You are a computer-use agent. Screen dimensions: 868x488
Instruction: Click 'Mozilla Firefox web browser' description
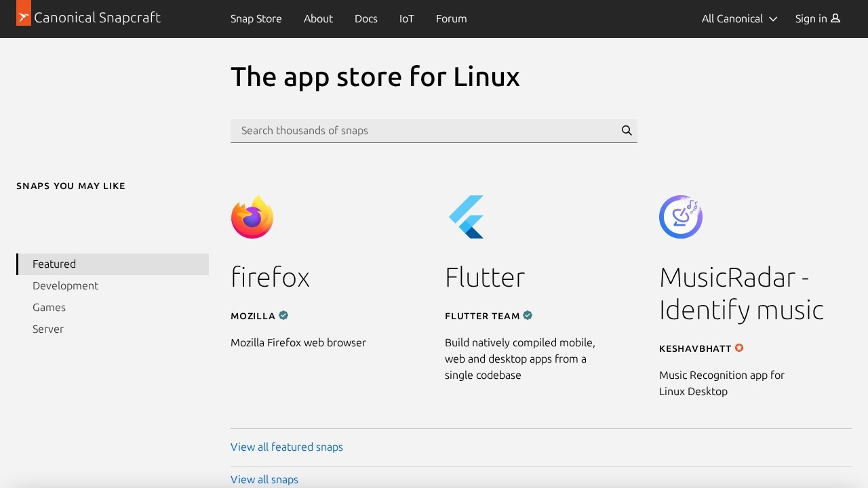pyautogui.click(x=298, y=343)
